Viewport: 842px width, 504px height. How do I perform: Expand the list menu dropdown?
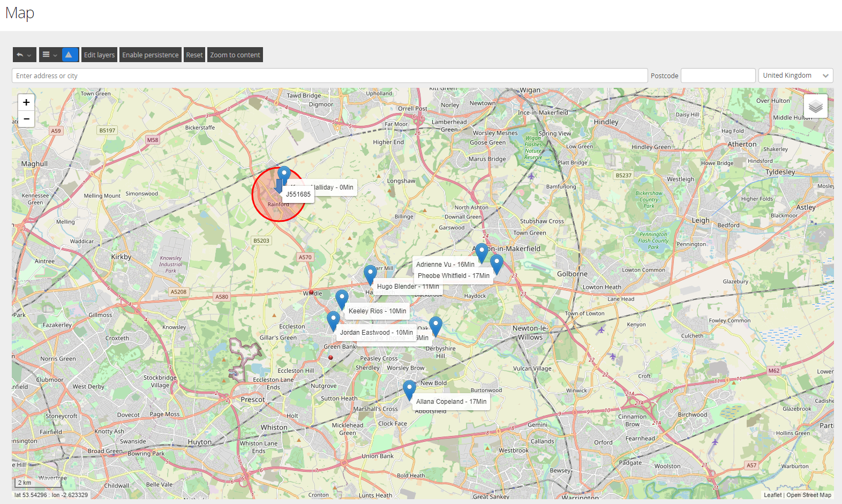click(x=49, y=55)
